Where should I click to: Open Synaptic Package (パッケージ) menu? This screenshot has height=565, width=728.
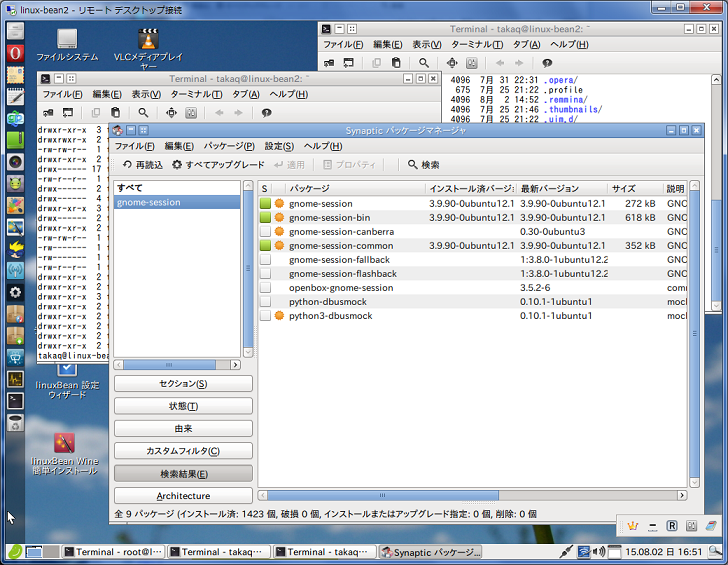coord(229,146)
